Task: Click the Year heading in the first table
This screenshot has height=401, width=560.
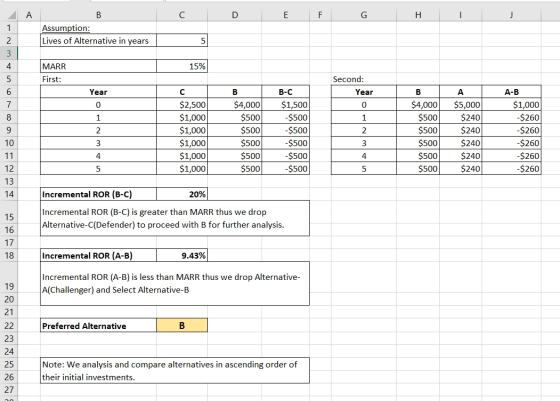Action: click(98, 92)
